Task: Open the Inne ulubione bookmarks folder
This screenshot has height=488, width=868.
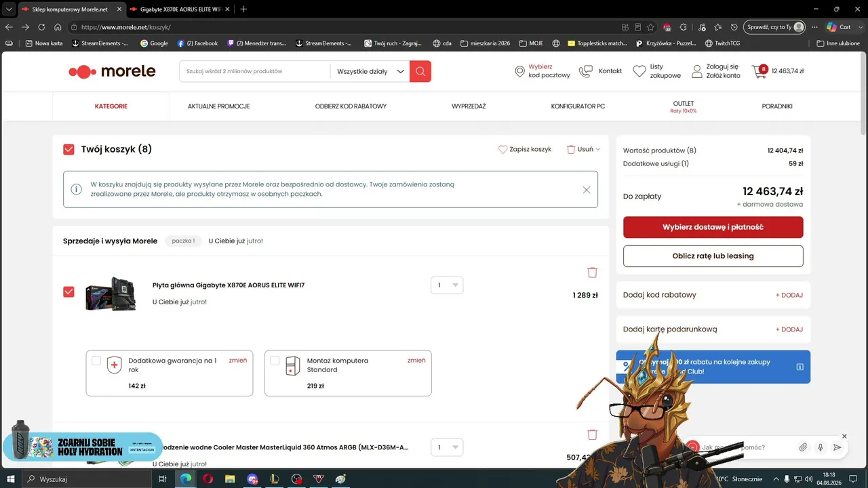Action: point(839,43)
